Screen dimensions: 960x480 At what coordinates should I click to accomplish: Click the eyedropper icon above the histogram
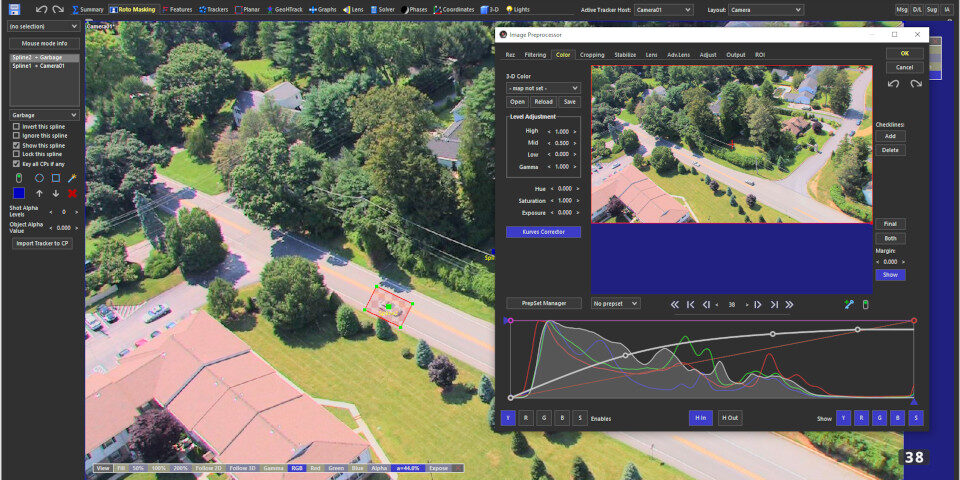pyautogui.click(x=849, y=304)
